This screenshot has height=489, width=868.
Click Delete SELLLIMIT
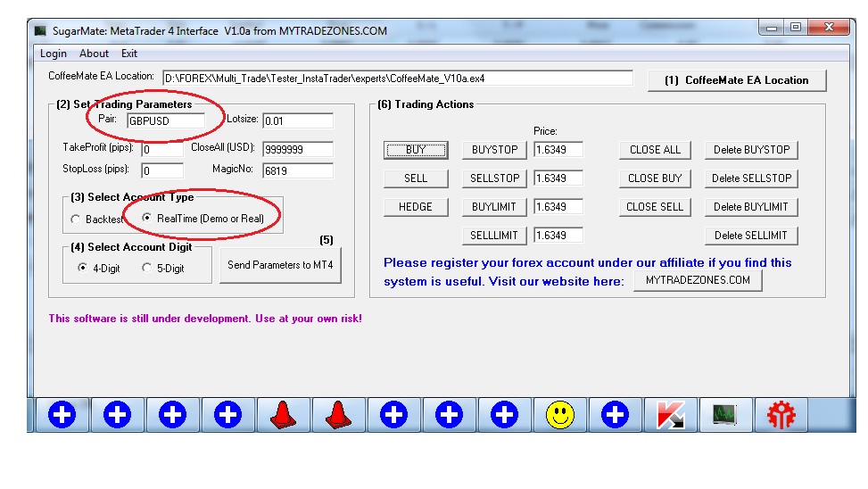coord(751,236)
